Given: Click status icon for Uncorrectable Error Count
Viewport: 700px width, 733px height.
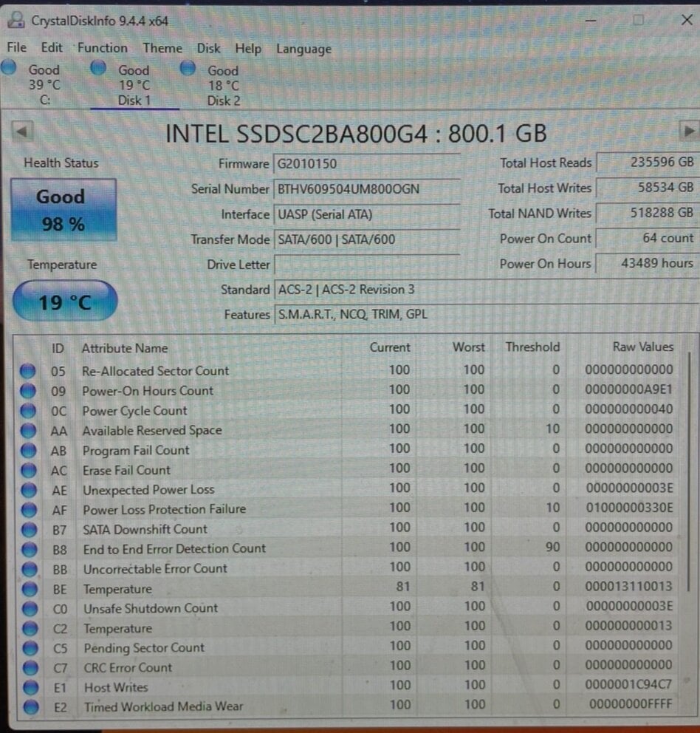Looking at the screenshot, I should pyautogui.click(x=29, y=569).
